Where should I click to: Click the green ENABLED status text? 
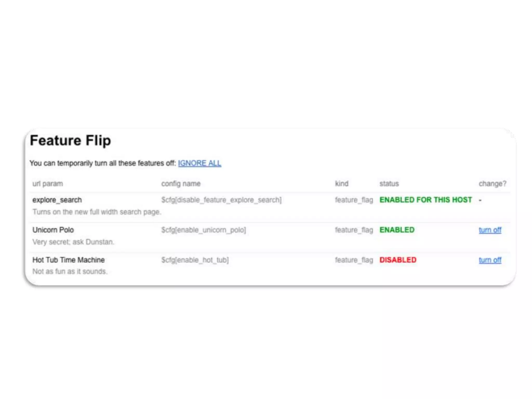click(397, 230)
